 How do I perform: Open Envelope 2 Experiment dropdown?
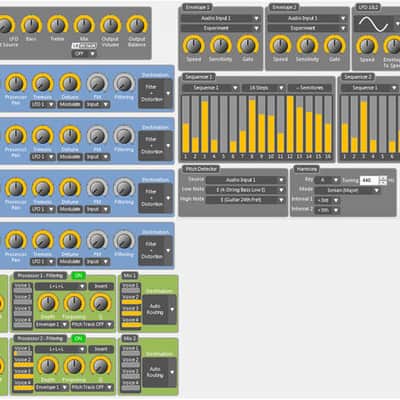click(307, 28)
